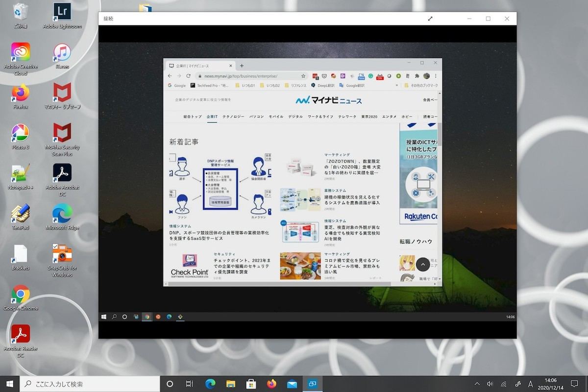This screenshot has width=588, height=392.
Task: Open the Recycle Bin (ごみ箱) desktop icon
Action: 21,15
